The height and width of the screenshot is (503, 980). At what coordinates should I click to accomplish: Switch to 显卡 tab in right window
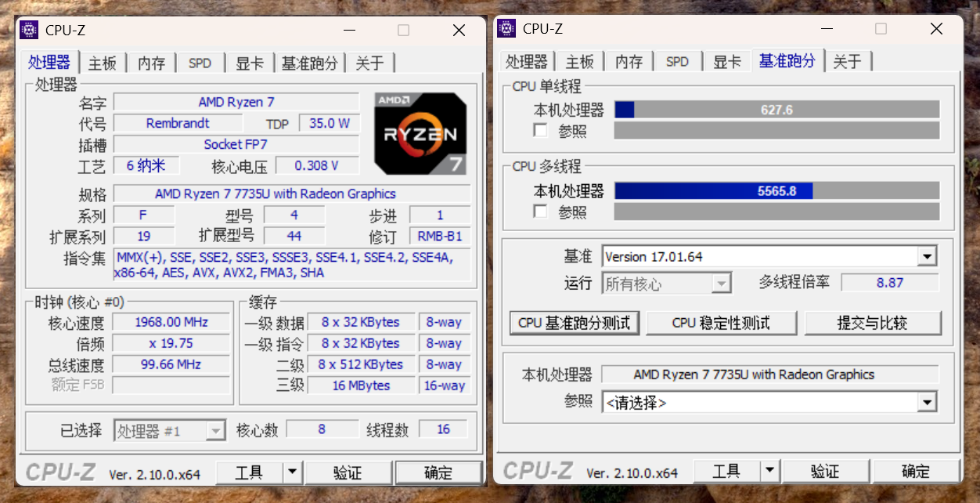tap(727, 62)
